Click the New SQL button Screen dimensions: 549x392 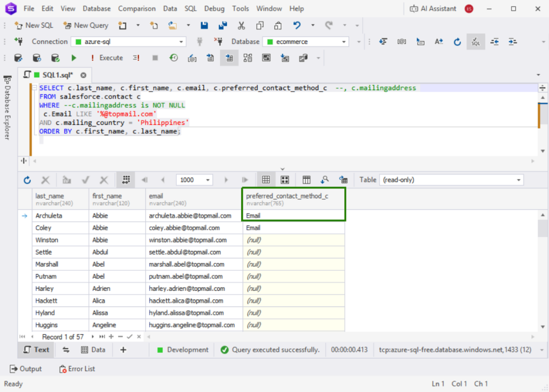coord(34,25)
